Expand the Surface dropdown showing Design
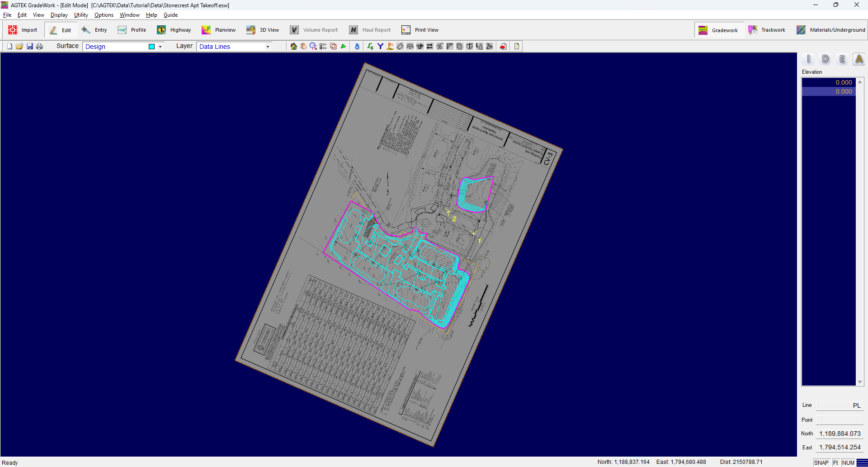 tap(160, 47)
